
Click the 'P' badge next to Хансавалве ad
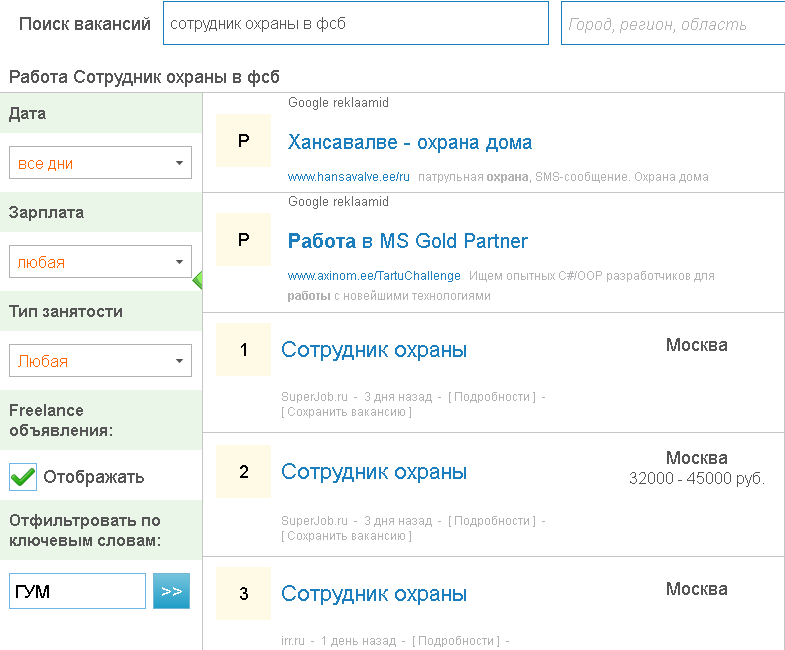pyautogui.click(x=243, y=141)
